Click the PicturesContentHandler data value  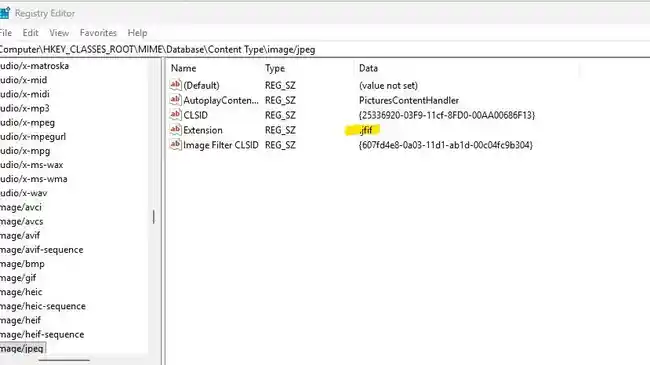(409, 100)
